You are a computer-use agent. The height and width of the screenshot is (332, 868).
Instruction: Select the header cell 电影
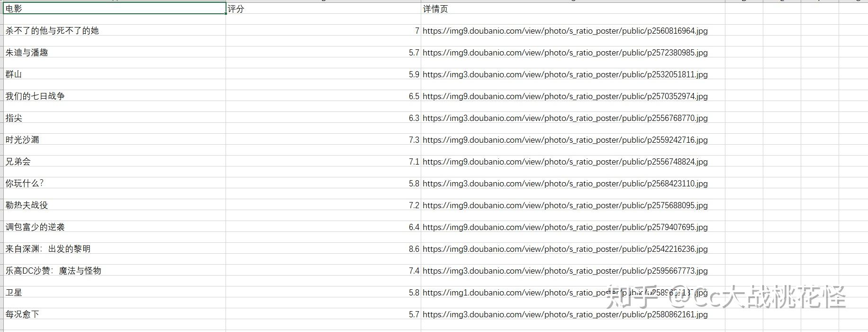114,9
